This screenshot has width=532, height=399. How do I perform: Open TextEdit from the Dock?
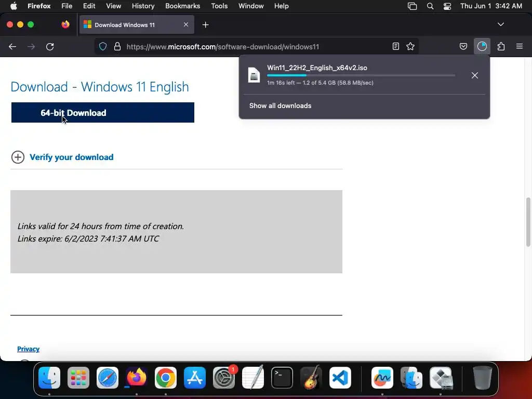point(253,378)
